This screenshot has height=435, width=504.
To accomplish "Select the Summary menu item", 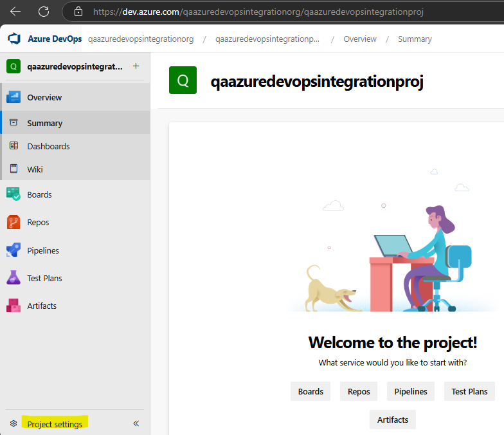I will coord(44,123).
